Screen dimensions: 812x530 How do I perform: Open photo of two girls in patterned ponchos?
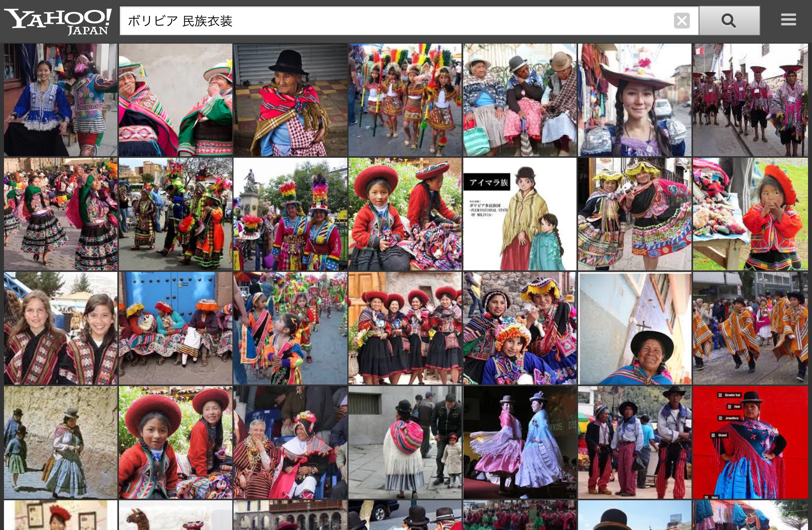(61, 328)
